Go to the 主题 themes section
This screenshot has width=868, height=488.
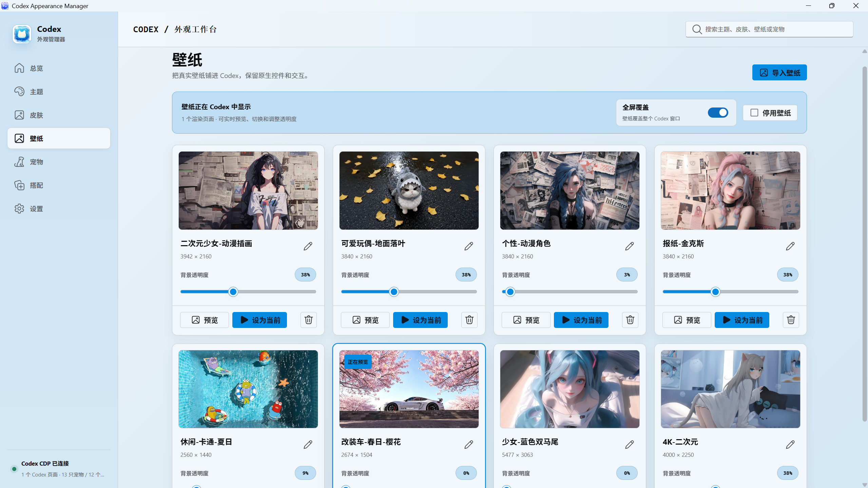(59, 92)
